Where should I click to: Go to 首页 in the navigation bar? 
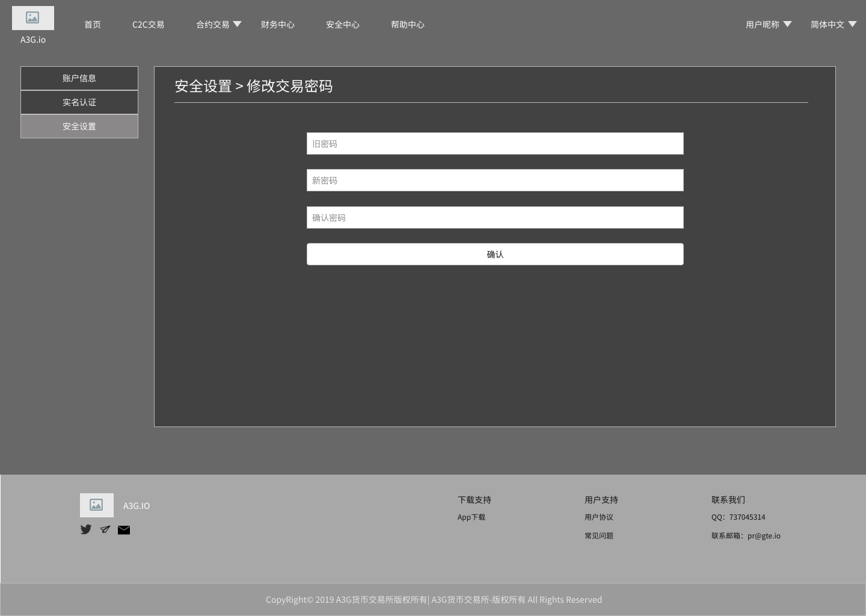93,25
